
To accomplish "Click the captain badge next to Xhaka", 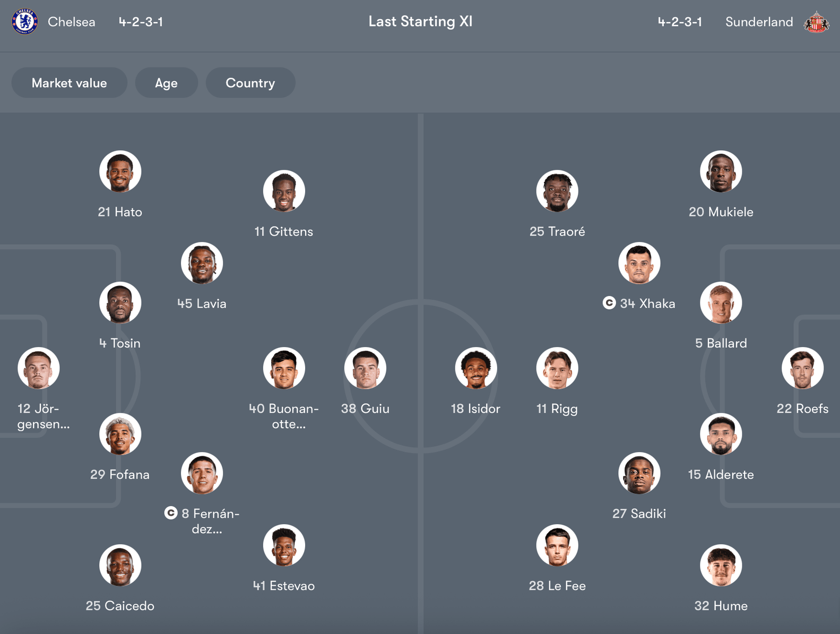I will pos(609,303).
